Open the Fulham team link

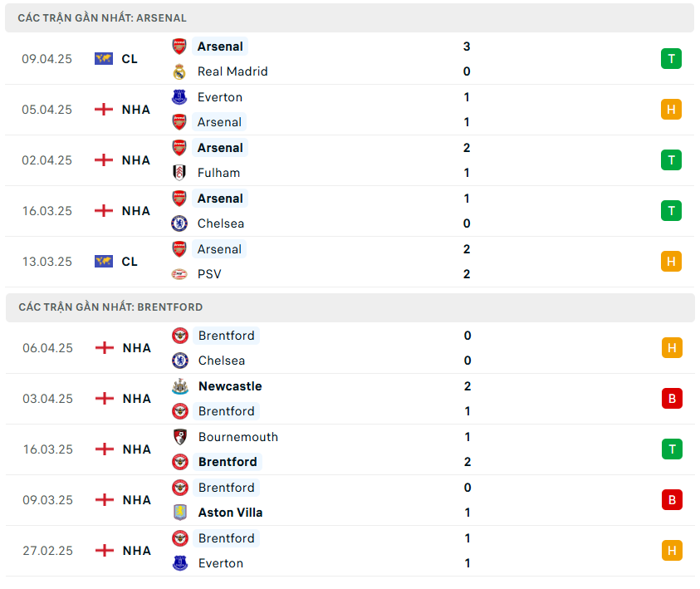coord(218,173)
